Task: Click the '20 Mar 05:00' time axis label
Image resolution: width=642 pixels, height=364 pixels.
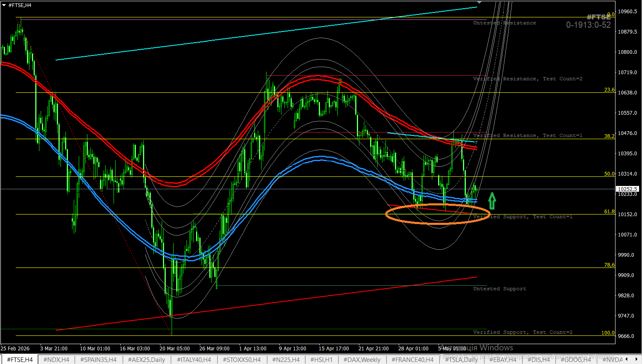Action: pos(174,349)
